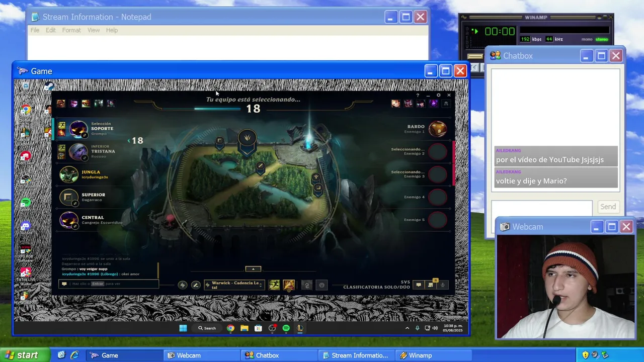
Task: Open File Explorer from the streamed taskbar
Action: point(244,328)
